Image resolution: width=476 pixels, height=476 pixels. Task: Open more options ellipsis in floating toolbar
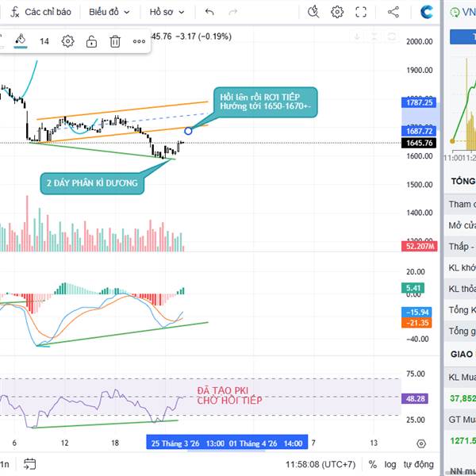click(x=139, y=41)
